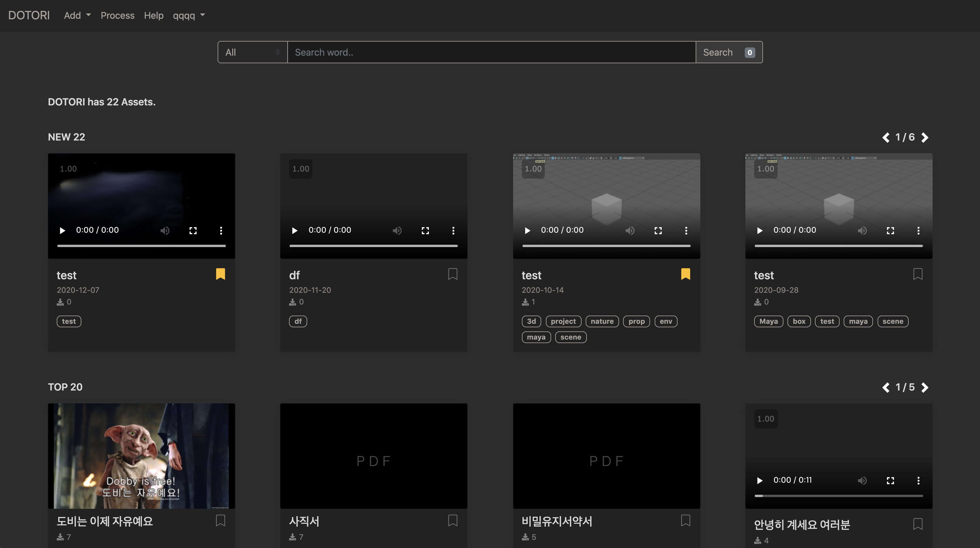Bookmark the 비밀유지서약서 asset
Screen dimensions: 980x548
(x=685, y=520)
